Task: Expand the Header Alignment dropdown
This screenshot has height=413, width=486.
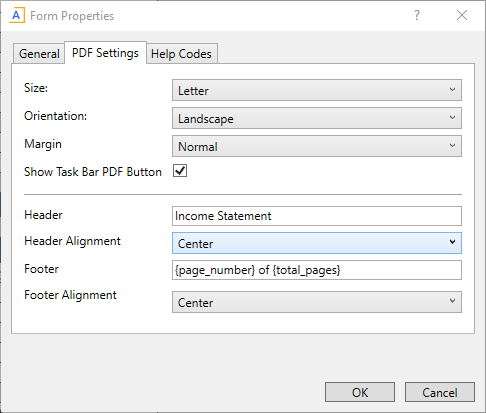Action: click(x=317, y=243)
